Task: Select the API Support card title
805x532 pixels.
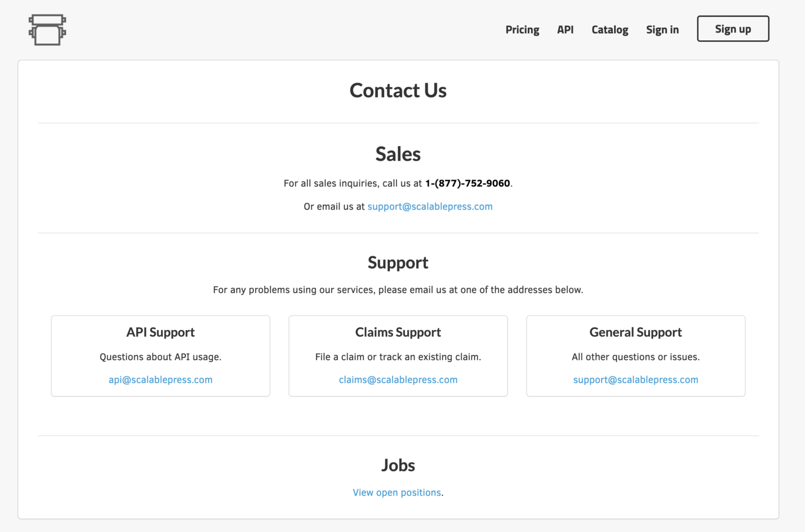Action: click(x=160, y=332)
